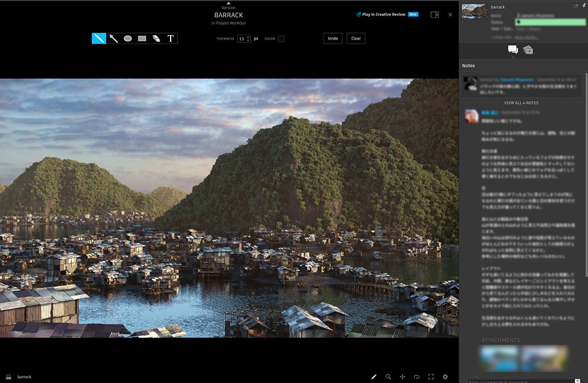Select the text annotation tool
Viewport: 588px width, 383px height.
point(171,39)
